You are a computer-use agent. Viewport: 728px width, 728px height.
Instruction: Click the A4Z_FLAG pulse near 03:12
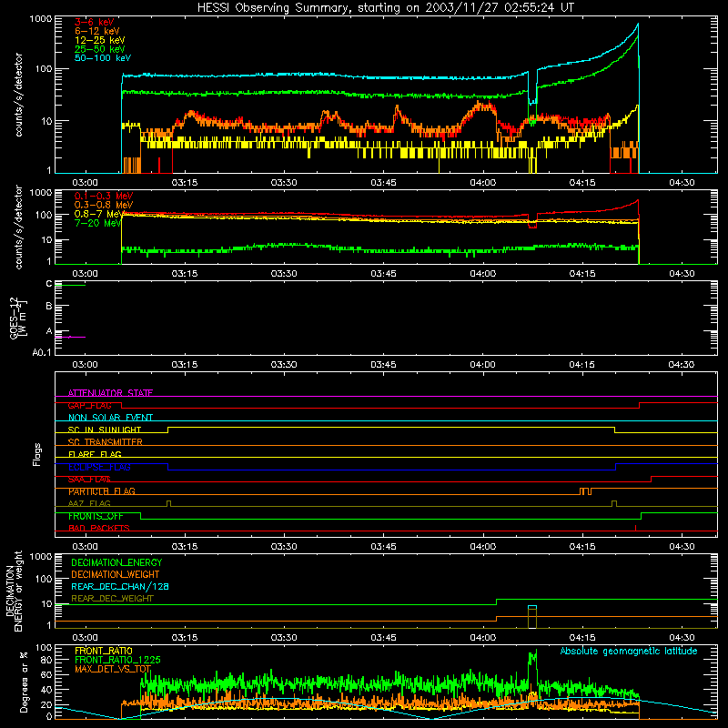[x=168, y=503]
